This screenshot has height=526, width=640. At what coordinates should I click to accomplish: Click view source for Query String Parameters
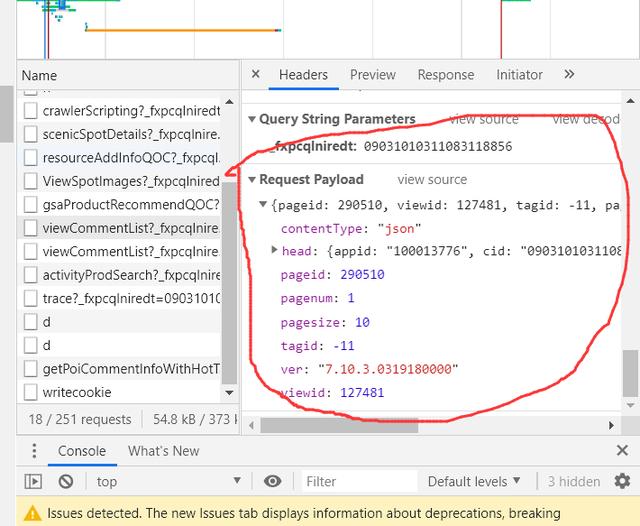484,119
